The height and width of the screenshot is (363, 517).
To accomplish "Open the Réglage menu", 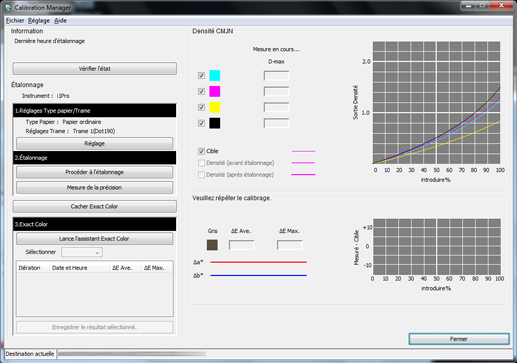I will 39,21.
